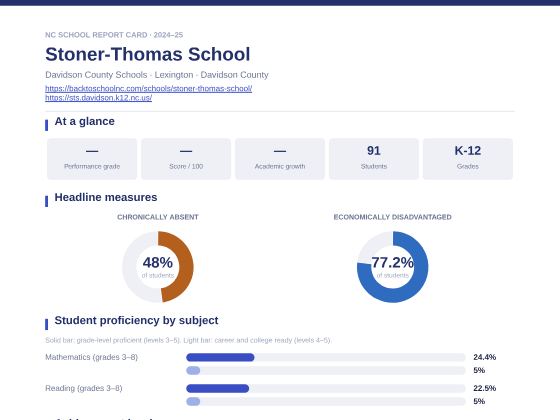Click the Chronically Absent chart label

(x=158, y=217)
